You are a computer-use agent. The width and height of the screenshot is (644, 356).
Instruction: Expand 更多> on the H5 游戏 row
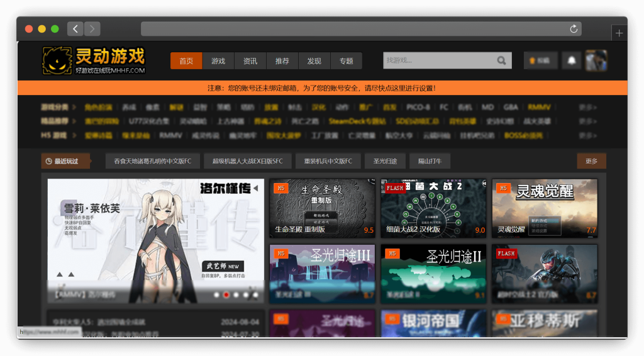click(x=588, y=135)
